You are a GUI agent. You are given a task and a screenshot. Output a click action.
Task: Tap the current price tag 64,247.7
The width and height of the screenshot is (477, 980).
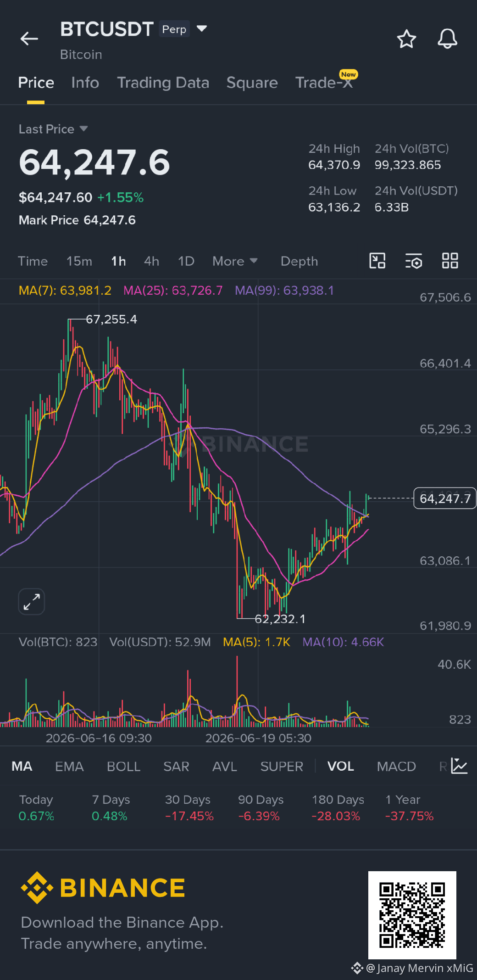[x=445, y=498]
